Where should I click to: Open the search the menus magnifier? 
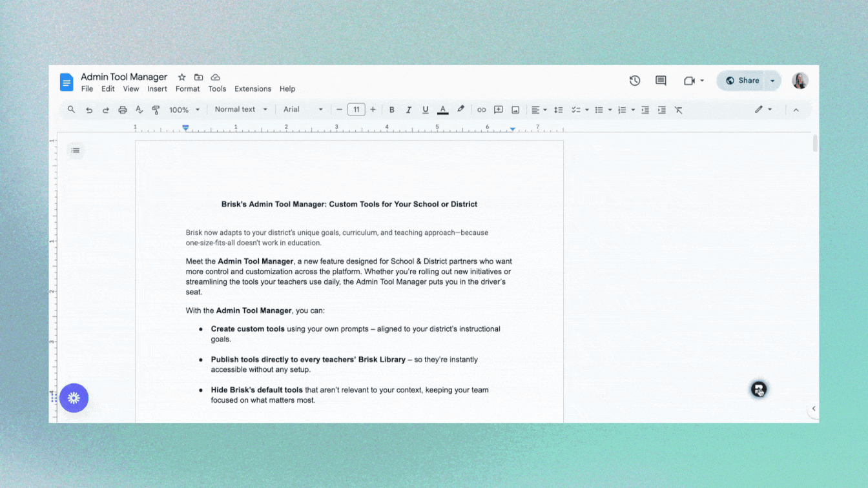(71, 110)
